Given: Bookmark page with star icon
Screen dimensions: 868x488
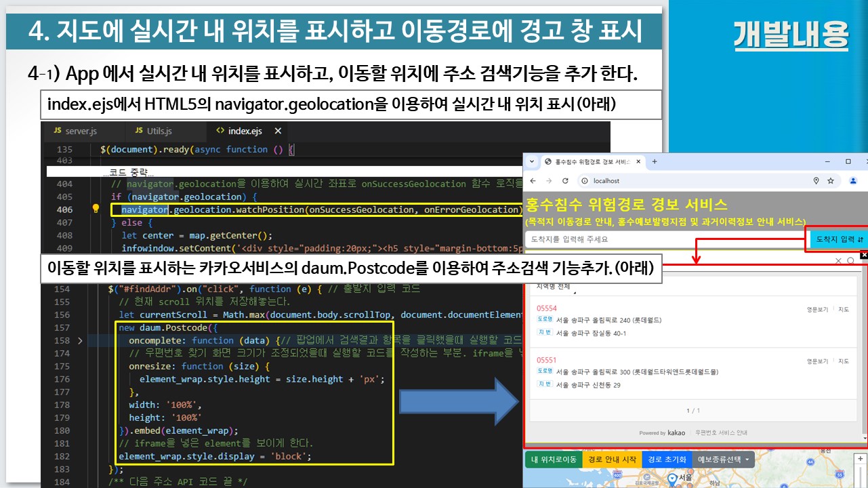Looking at the screenshot, I should pyautogui.click(x=830, y=181).
